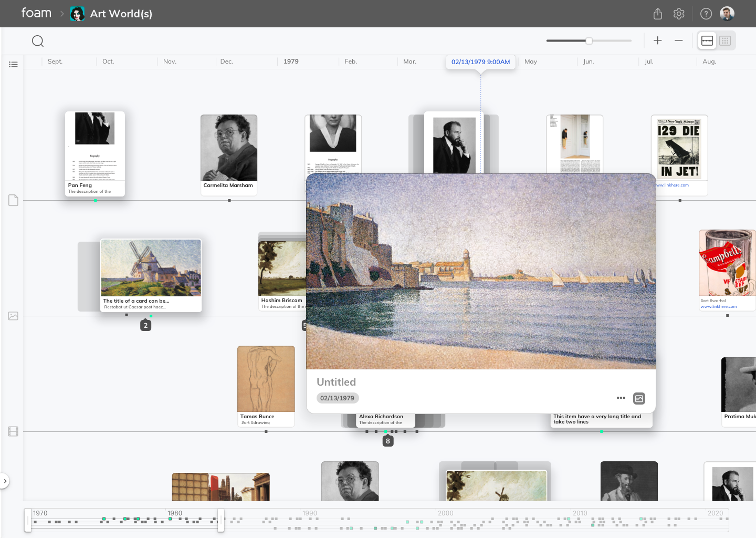Jump to Aug. on the month ruler

(709, 61)
